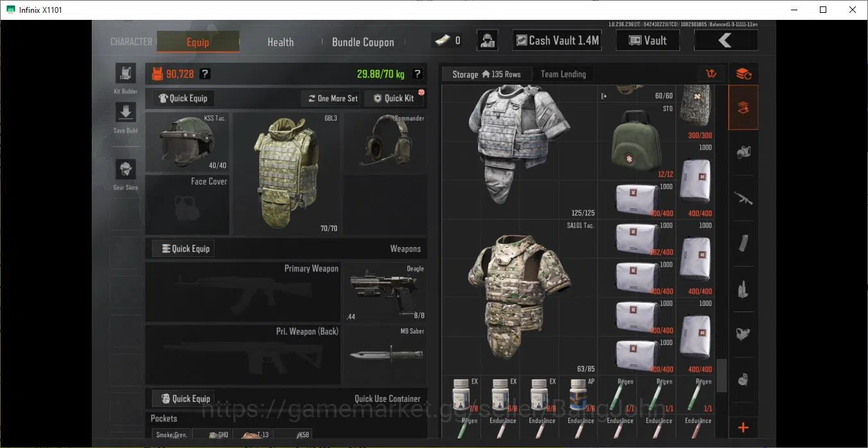Select the Storage 135 Rows tab
This screenshot has height=448, width=868.
(486, 74)
